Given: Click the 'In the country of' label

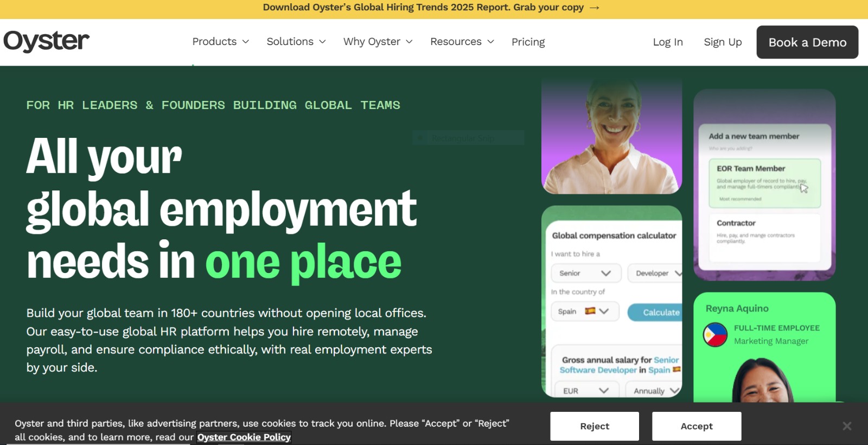Looking at the screenshot, I should click(578, 292).
